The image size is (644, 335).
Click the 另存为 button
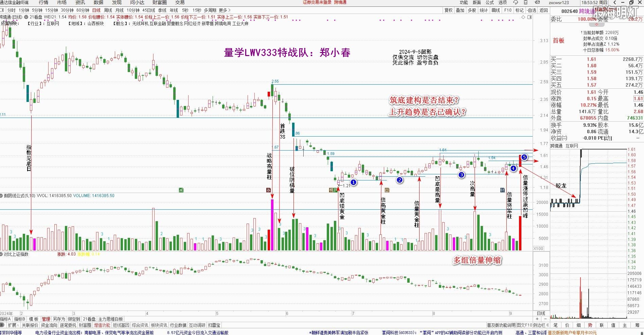[59, 319]
